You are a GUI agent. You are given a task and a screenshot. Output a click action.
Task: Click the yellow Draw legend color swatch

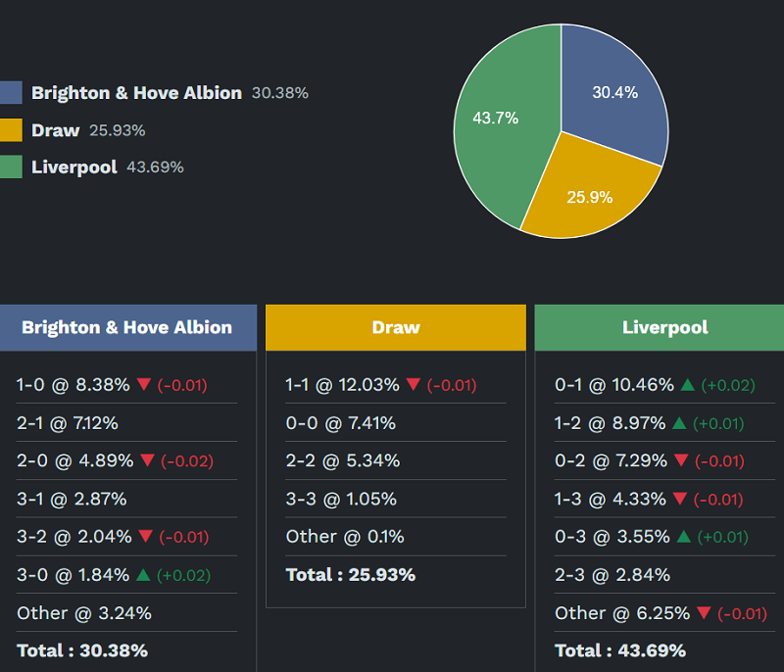11,130
